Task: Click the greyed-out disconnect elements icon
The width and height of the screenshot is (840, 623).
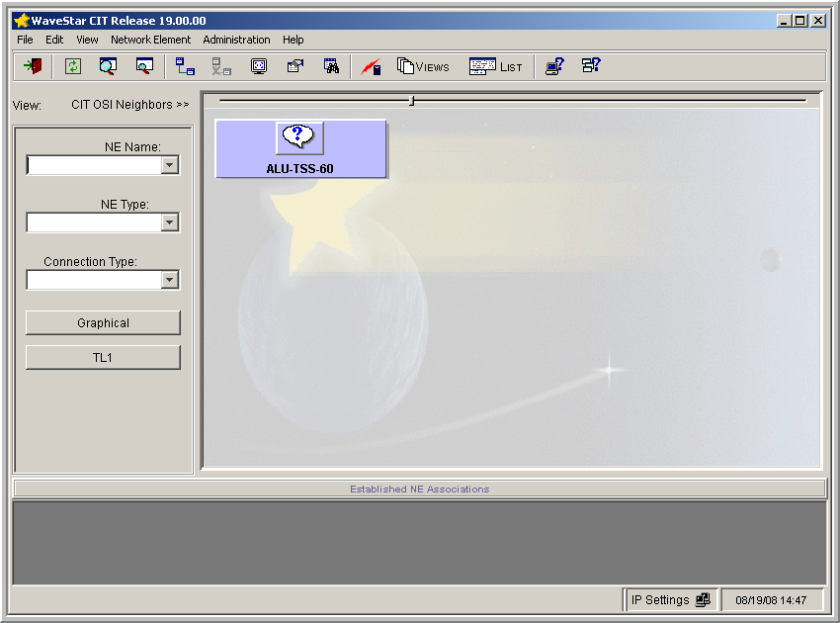Action: tap(220, 66)
